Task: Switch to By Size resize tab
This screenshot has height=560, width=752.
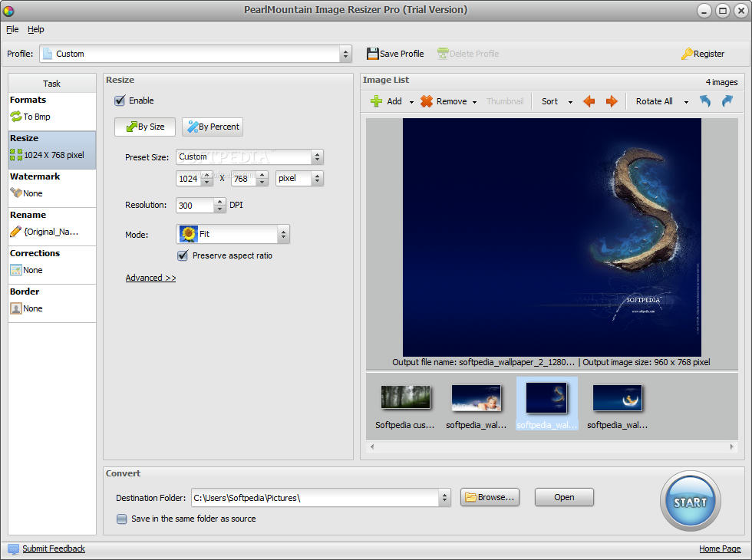Action: point(145,127)
